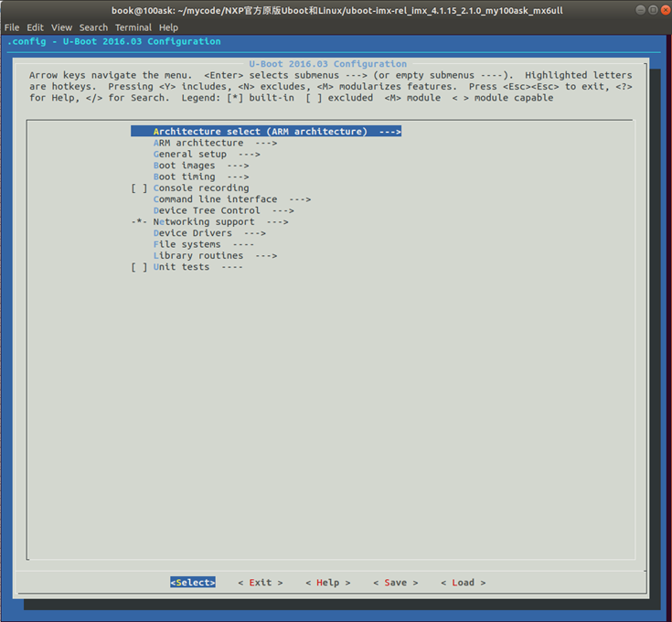Select Architecture select (ARM architecture) entry
This screenshot has width=672, height=622.
(266, 131)
